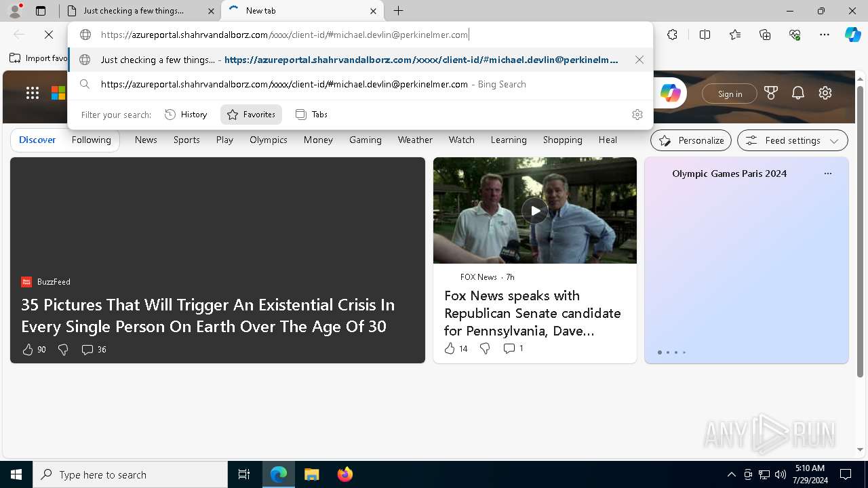Open the Weather category
This screenshot has width=868, height=488.
(415, 140)
